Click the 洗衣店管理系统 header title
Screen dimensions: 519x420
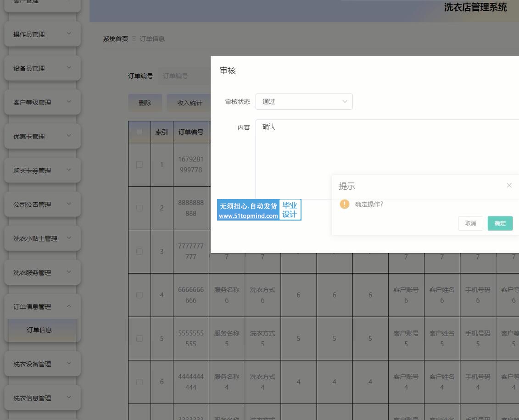475,7
